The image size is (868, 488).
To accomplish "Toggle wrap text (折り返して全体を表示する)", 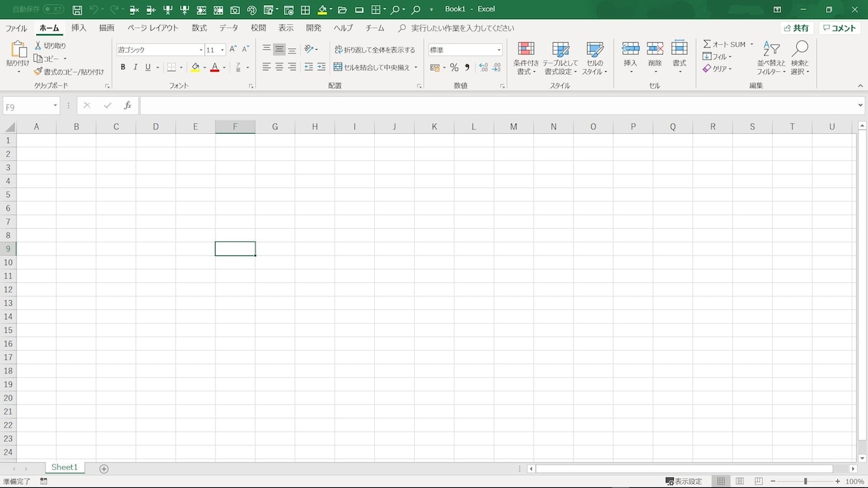I will (x=375, y=50).
